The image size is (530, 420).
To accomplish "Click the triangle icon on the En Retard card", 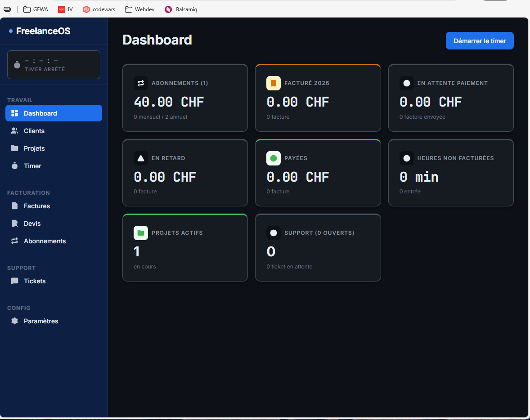I will [x=140, y=158].
